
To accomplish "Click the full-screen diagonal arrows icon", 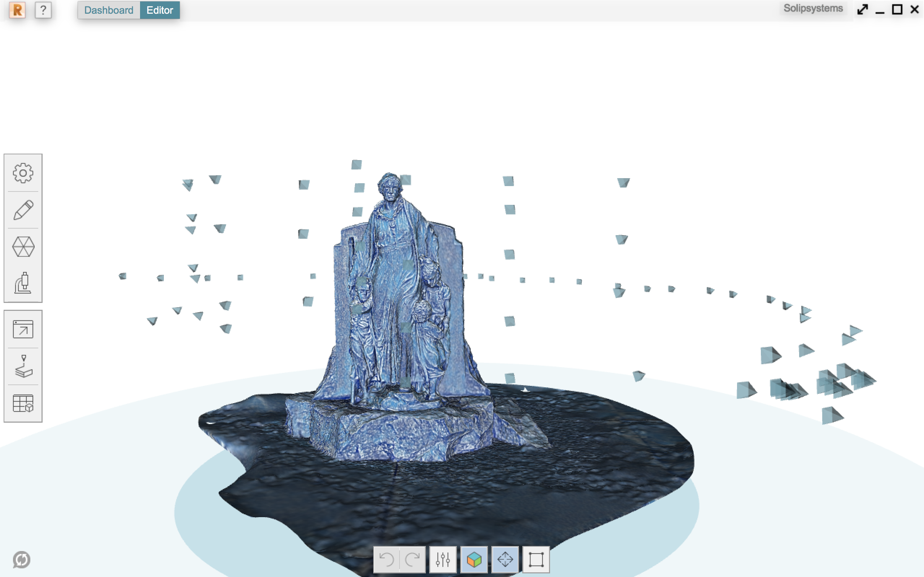I will [863, 9].
